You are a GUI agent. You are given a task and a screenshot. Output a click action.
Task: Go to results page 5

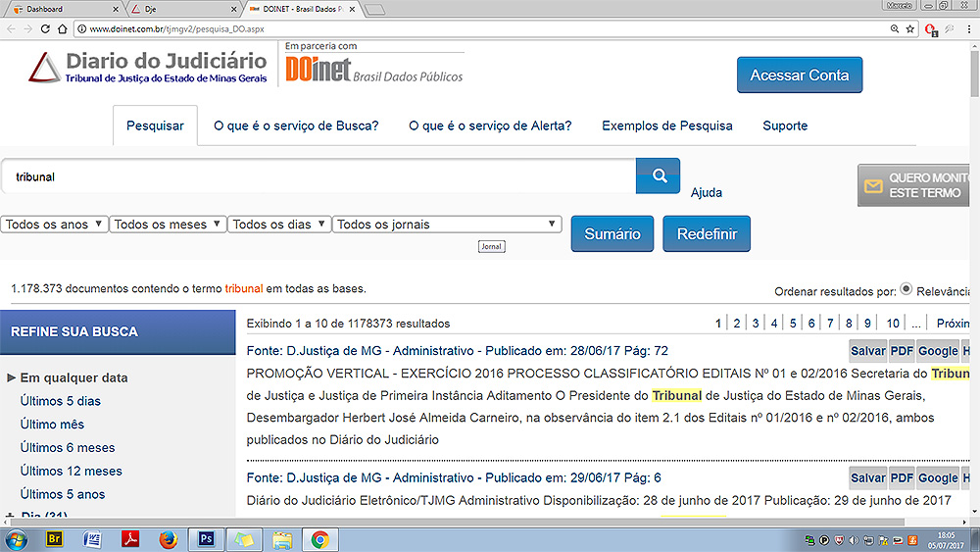(x=793, y=324)
